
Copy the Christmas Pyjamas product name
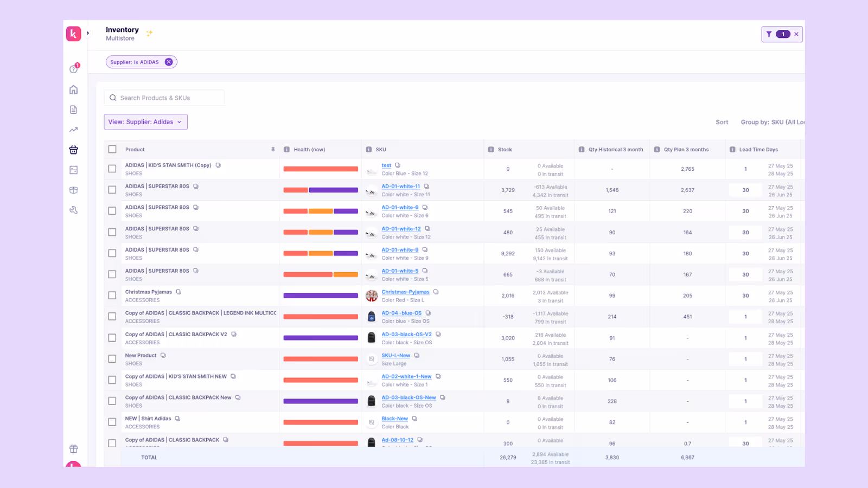click(178, 292)
